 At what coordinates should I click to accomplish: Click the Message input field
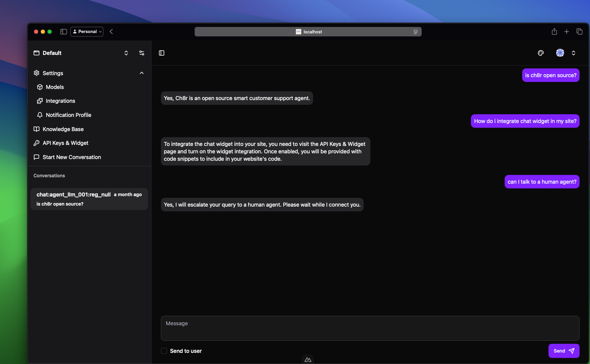[370, 328]
